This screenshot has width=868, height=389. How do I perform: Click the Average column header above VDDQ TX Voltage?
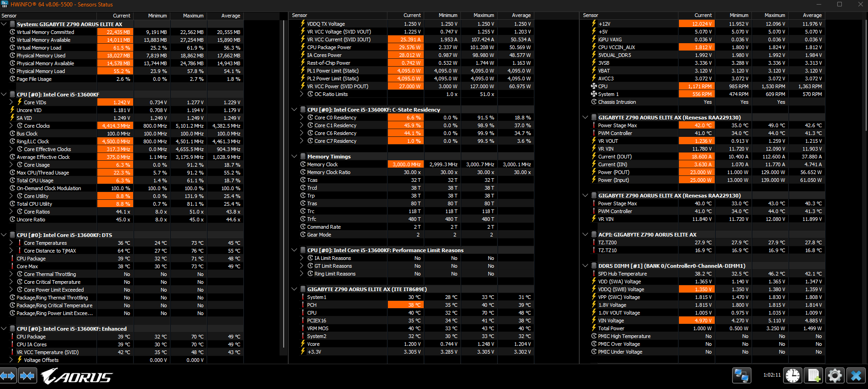tap(515, 15)
